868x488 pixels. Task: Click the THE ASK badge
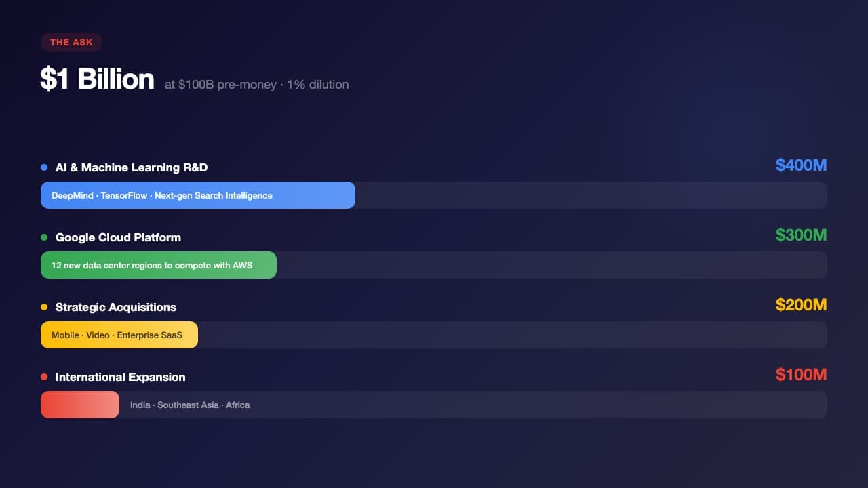[71, 42]
